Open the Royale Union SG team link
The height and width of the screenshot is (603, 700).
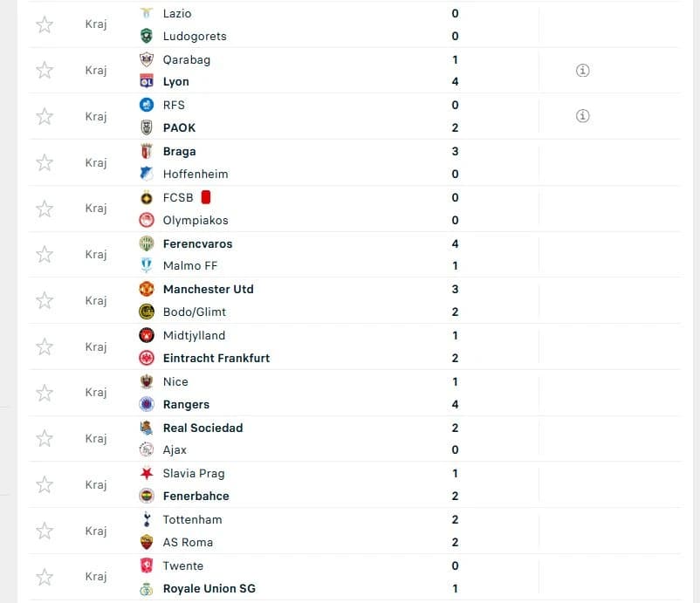pos(209,588)
